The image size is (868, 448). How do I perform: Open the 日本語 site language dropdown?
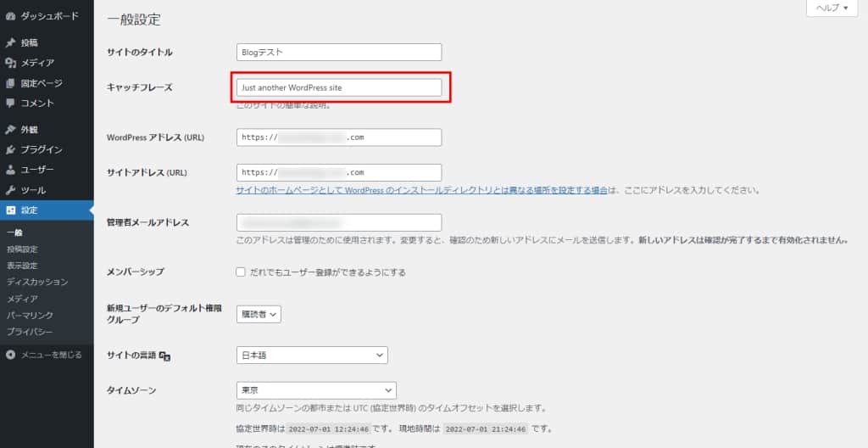point(312,356)
